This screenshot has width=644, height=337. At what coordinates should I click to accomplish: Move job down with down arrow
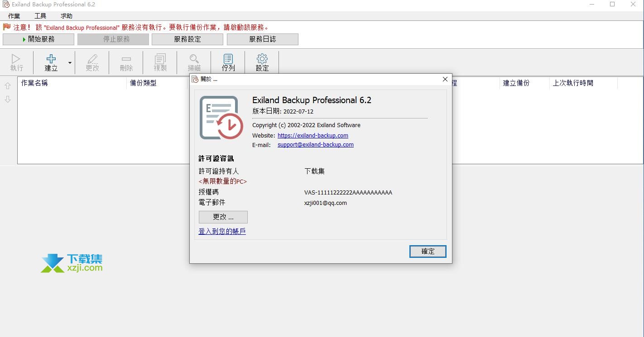8,99
